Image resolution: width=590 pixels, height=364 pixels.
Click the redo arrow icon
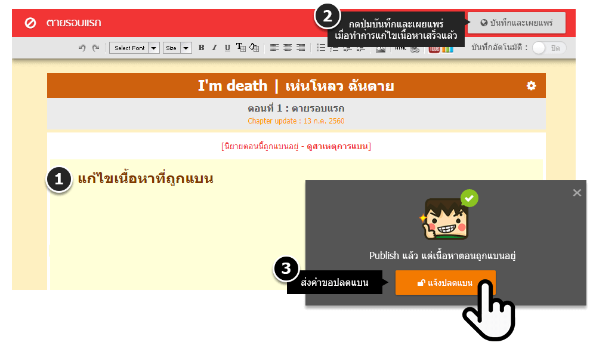pos(95,48)
